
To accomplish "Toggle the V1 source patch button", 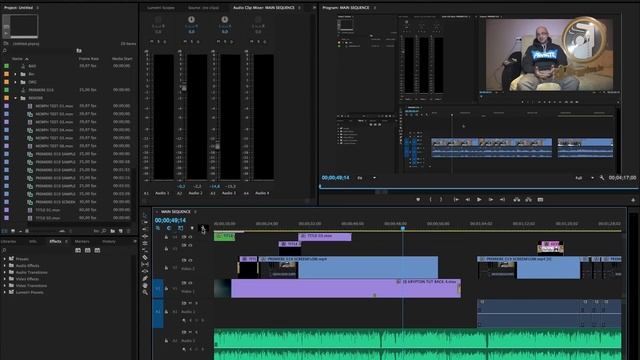I will pyautogui.click(x=158, y=289).
